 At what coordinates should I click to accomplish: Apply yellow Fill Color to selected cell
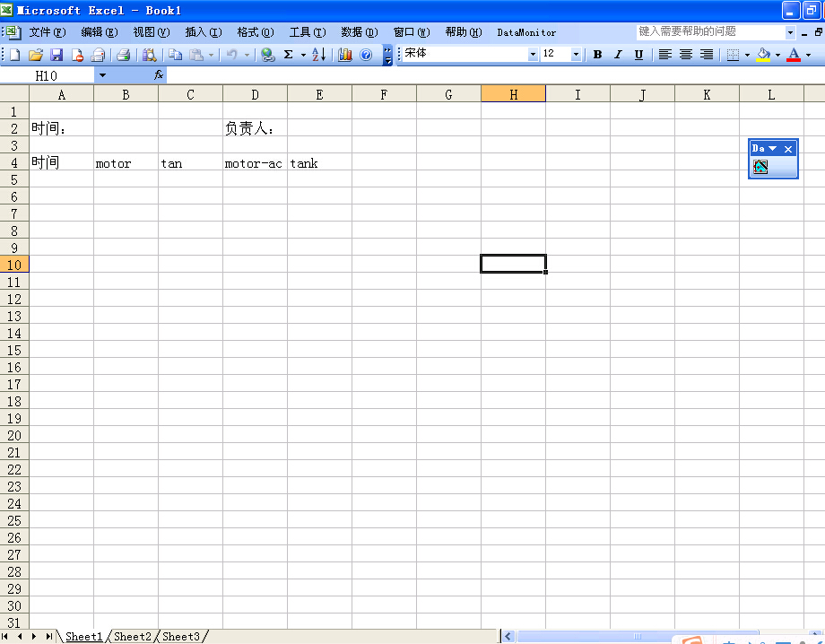point(763,54)
